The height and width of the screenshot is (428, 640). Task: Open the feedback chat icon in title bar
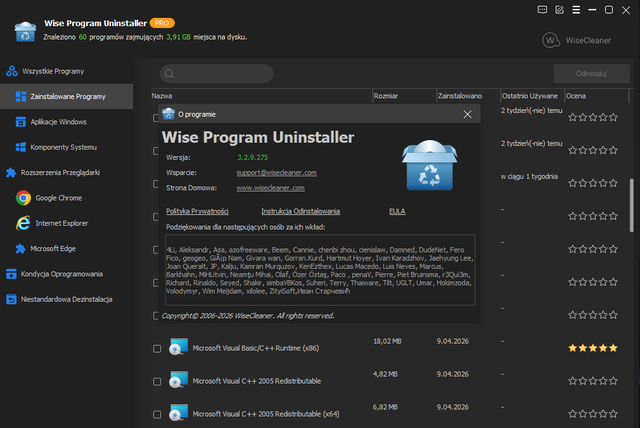(x=542, y=10)
